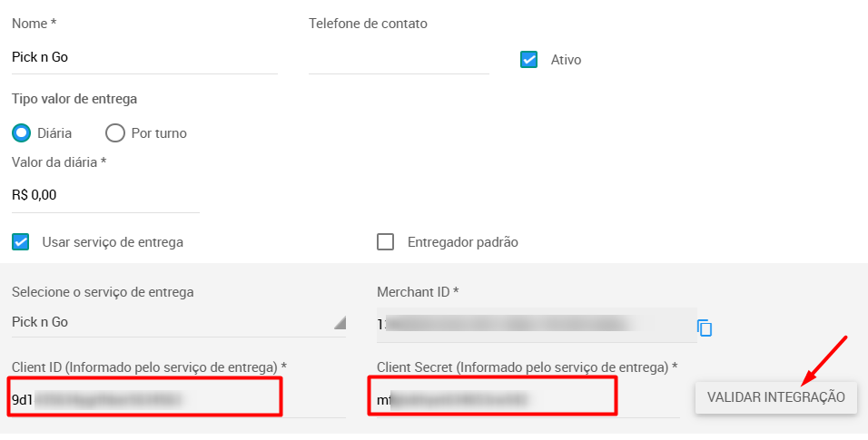The width and height of the screenshot is (868, 440).
Task: Choose the Por turno radio option
Action: point(115,132)
